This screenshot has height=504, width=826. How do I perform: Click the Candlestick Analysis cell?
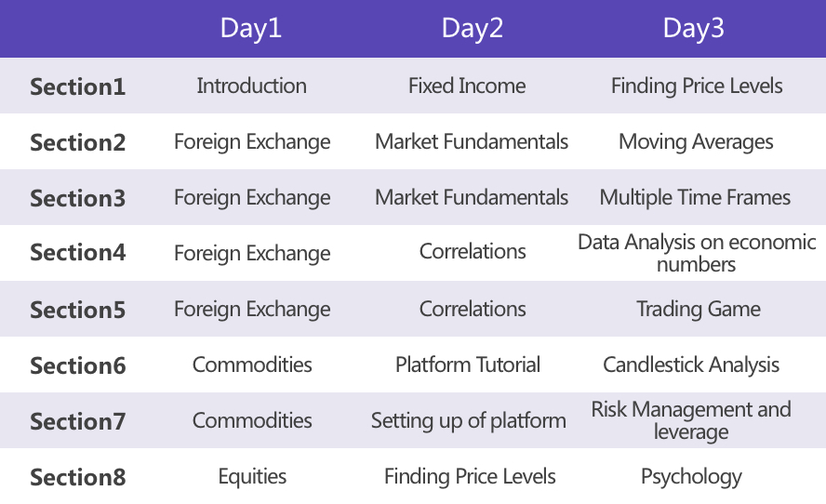pos(691,365)
